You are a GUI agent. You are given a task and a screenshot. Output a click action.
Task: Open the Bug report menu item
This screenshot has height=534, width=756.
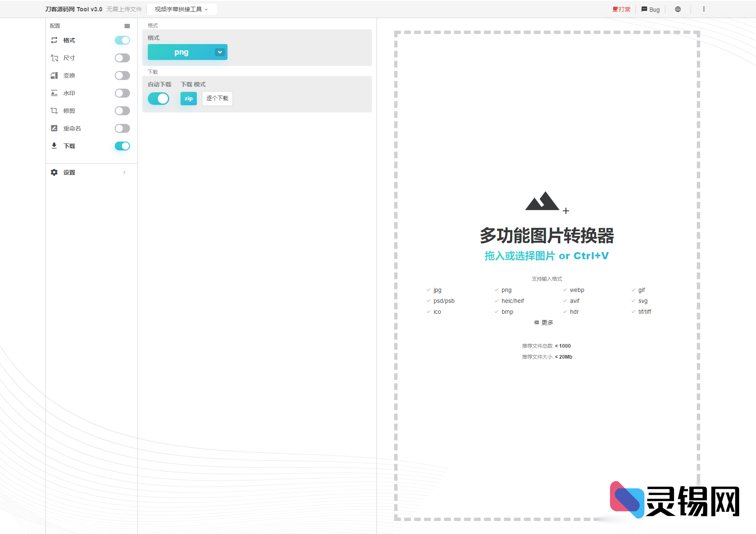pyautogui.click(x=650, y=9)
